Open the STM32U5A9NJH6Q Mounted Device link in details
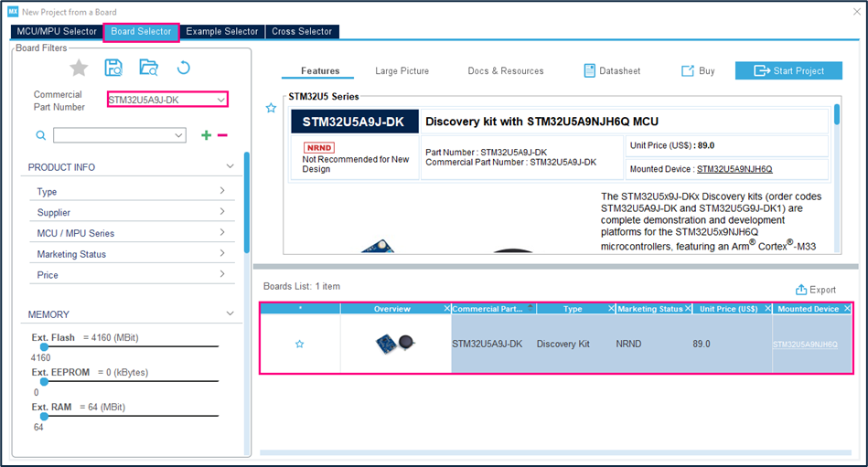Image resolution: width=868 pixels, height=467 pixels. 734,169
